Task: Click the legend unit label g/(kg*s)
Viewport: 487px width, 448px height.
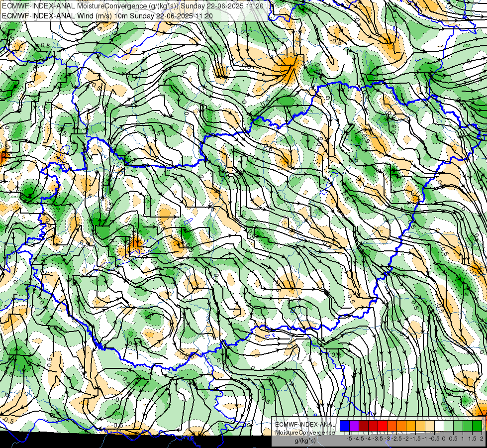Action: pos(305,441)
